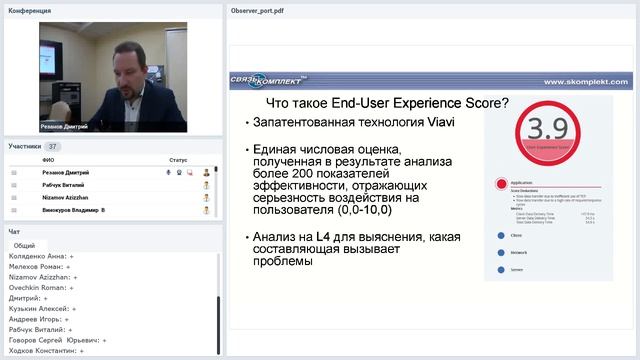The image size is (640, 360).
Task: Click the participants count badge 37
Action: coord(52,146)
